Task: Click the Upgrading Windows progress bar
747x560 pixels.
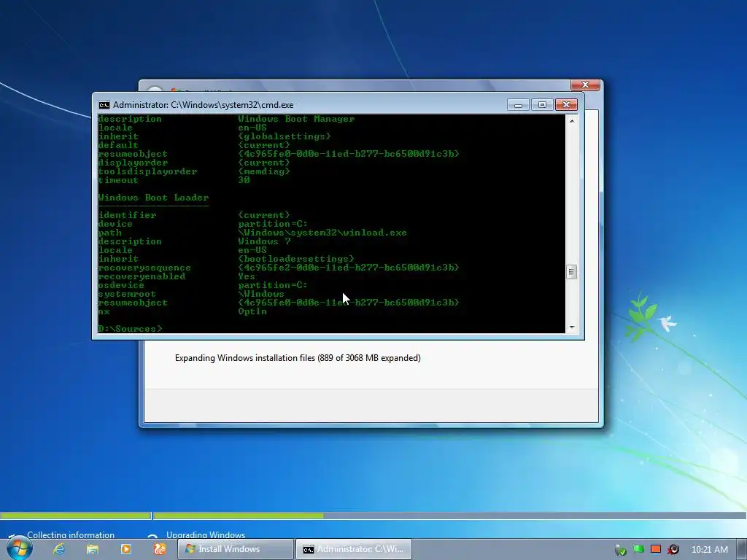Action: pyautogui.click(x=449, y=516)
